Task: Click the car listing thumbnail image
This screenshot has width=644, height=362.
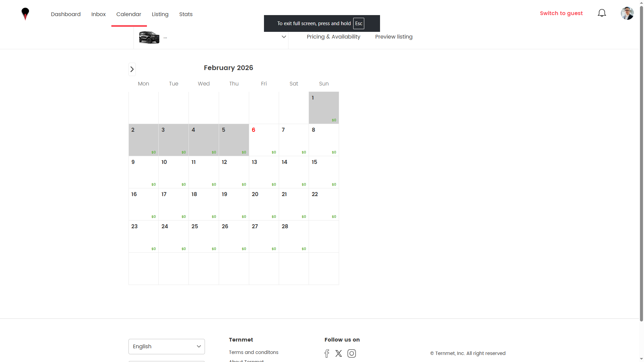Action: click(149, 37)
